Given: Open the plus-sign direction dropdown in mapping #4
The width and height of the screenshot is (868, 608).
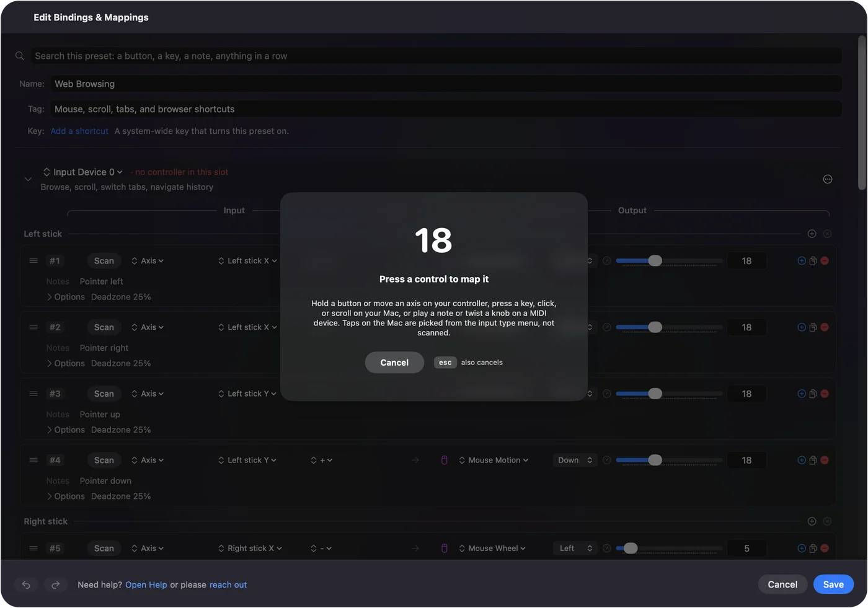Looking at the screenshot, I should click(321, 460).
